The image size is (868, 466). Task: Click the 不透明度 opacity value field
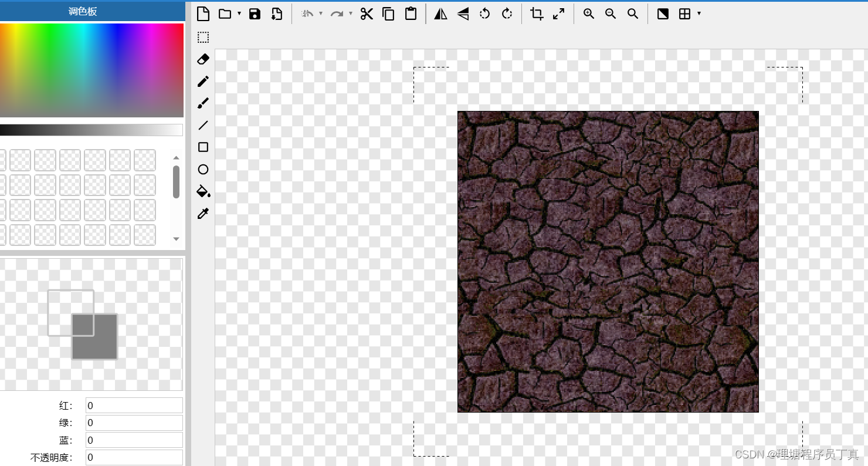pos(134,457)
